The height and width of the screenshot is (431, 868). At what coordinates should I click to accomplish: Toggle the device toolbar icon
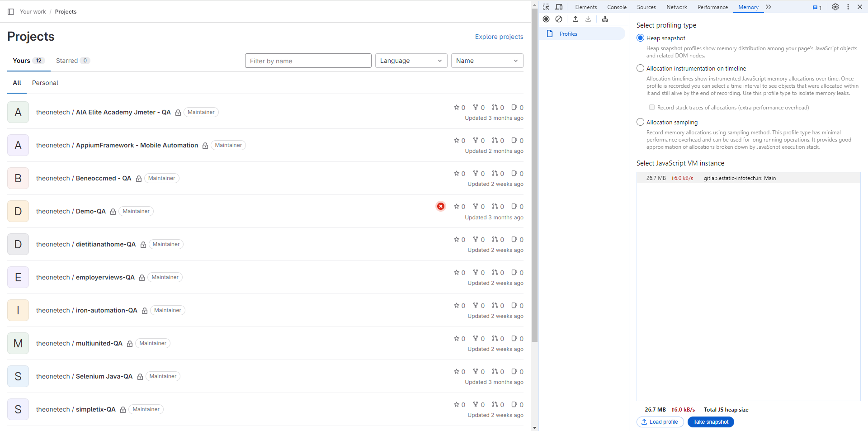pos(559,7)
